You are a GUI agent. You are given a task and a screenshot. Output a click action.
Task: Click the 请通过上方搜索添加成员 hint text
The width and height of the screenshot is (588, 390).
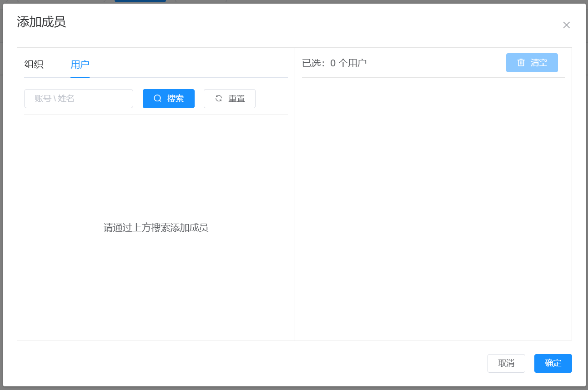(156, 228)
